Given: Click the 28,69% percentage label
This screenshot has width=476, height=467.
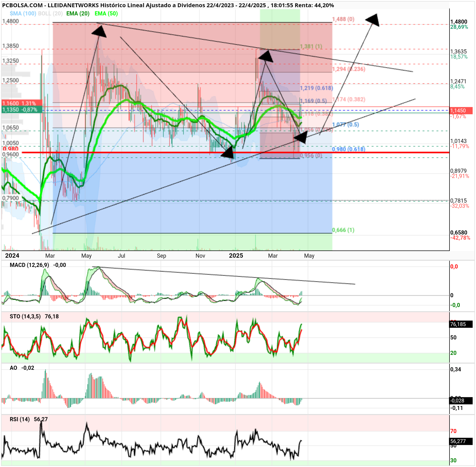Looking at the screenshot, I should pos(459,27).
